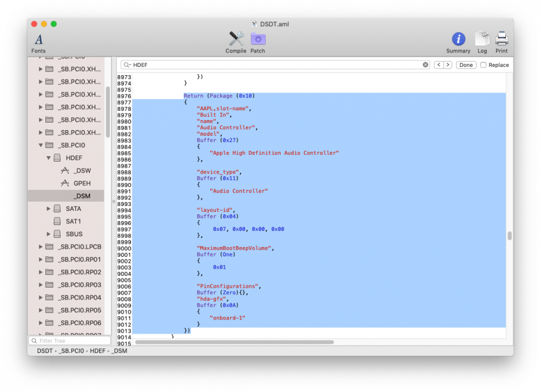Click the "hda-gfx" string
The height and width of the screenshot is (392, 541).
(x=211, y=299)
